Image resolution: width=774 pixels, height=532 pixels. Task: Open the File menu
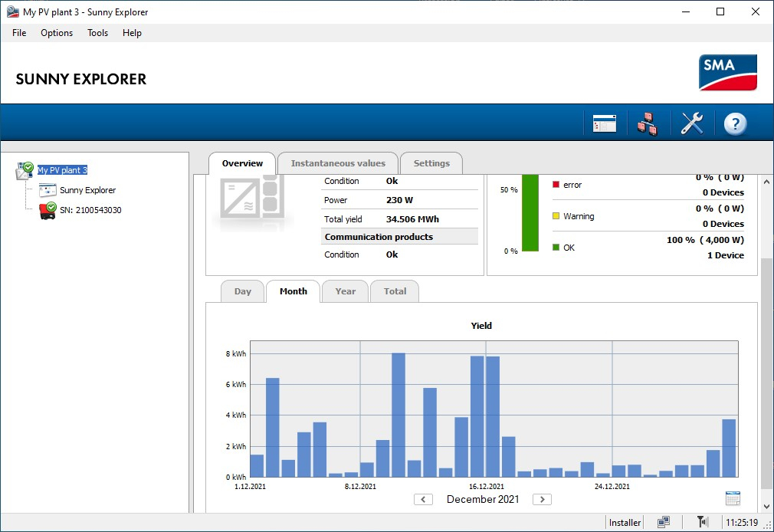(x=19, y=33)
